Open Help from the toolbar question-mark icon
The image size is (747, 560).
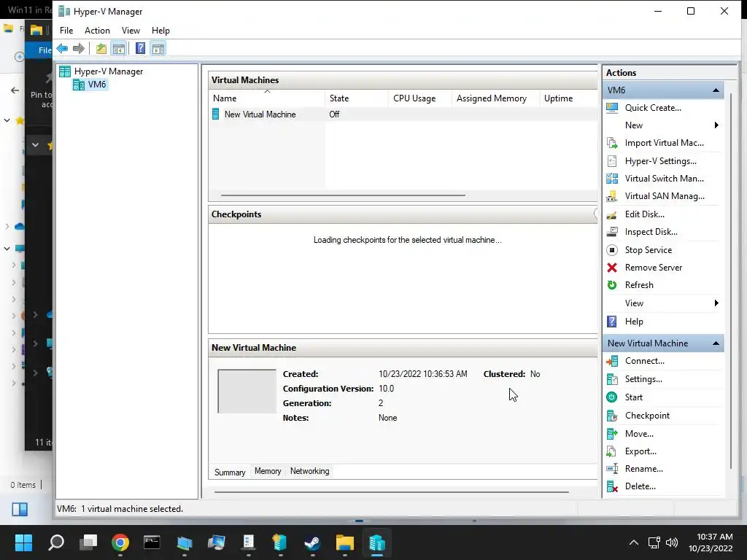coord(140,49)
